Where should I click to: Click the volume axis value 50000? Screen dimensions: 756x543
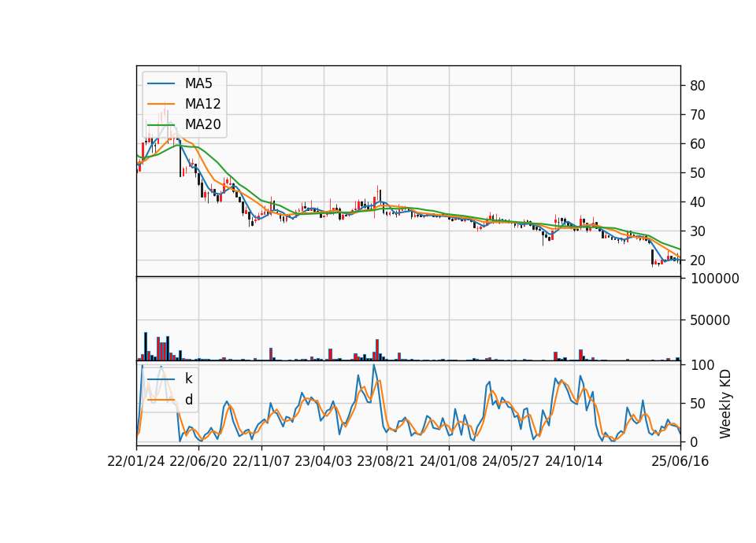pos(710,320)
